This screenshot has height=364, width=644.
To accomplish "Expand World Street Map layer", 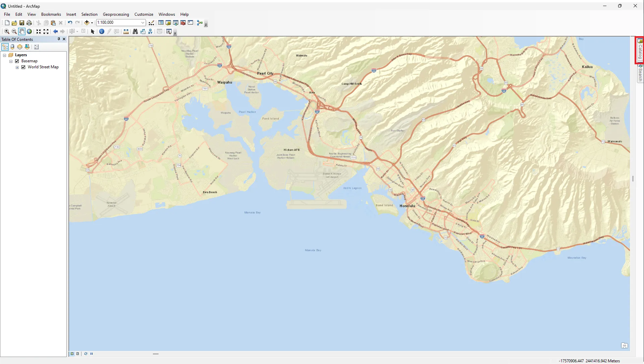I will 17,67.
